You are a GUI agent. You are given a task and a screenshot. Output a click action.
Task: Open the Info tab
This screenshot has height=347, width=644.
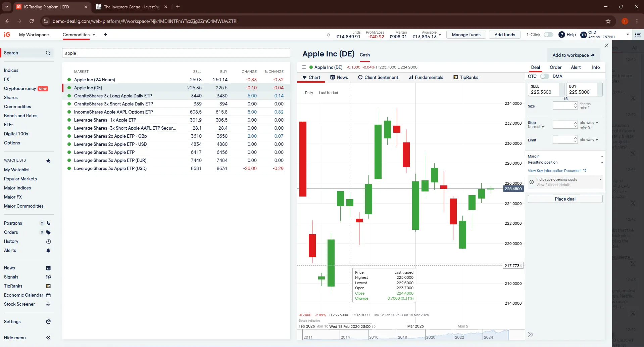pos(596,67)
